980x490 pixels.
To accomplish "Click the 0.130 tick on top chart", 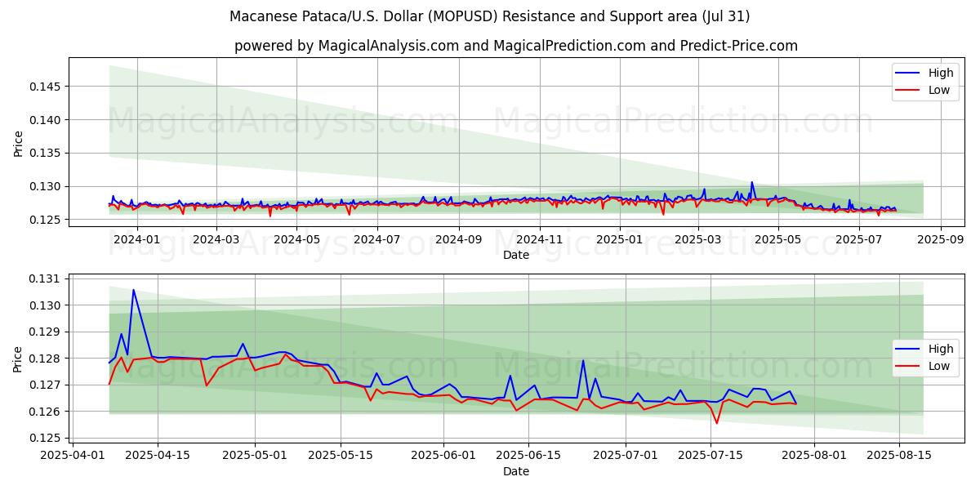I will pos(46,187).
